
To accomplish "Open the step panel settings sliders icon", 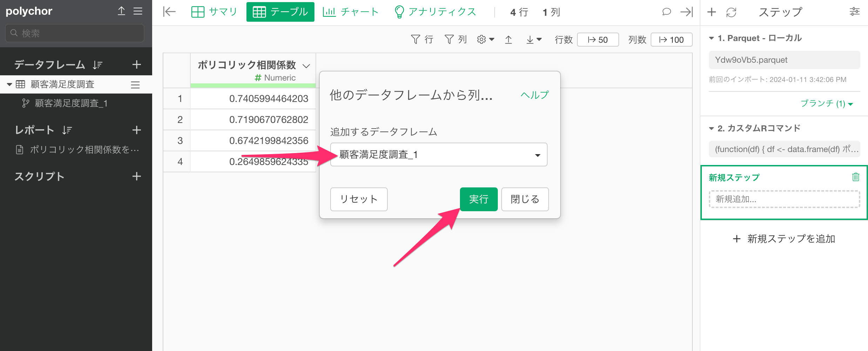I will coord(854,12).
